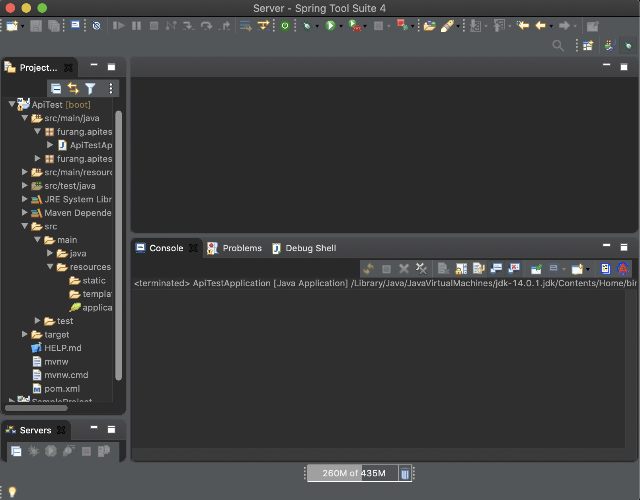Click the Step Over icon
This screenshot has width=640, height=500.
tap(207, 26)
